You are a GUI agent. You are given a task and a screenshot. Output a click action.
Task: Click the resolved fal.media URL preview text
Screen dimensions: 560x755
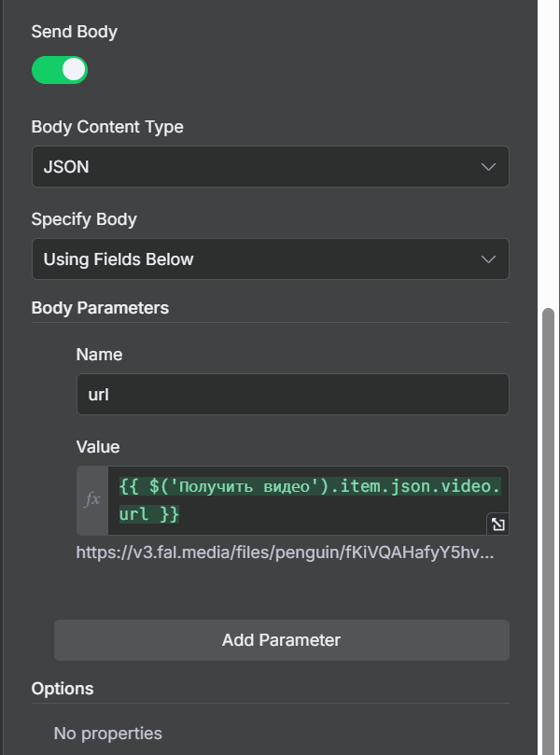(285, 552)
